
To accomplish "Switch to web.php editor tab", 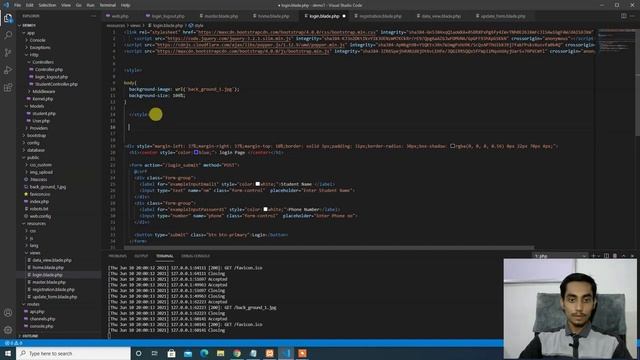I will tap(120, 16).
